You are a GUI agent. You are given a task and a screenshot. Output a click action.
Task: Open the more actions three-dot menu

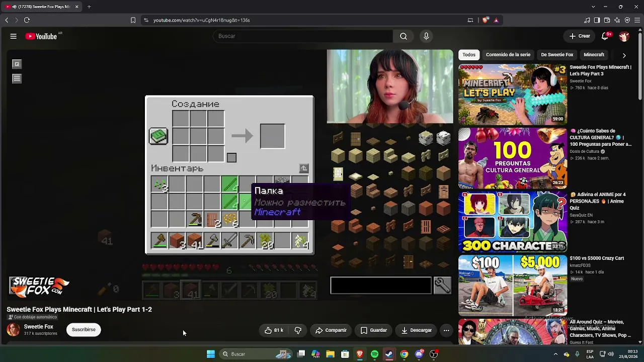coord(446,330)
